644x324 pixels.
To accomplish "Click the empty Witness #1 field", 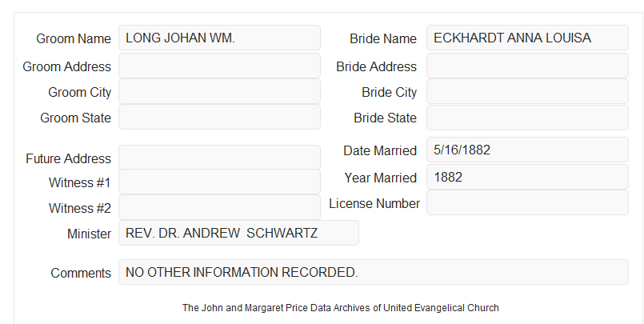I will coord(219,182).
